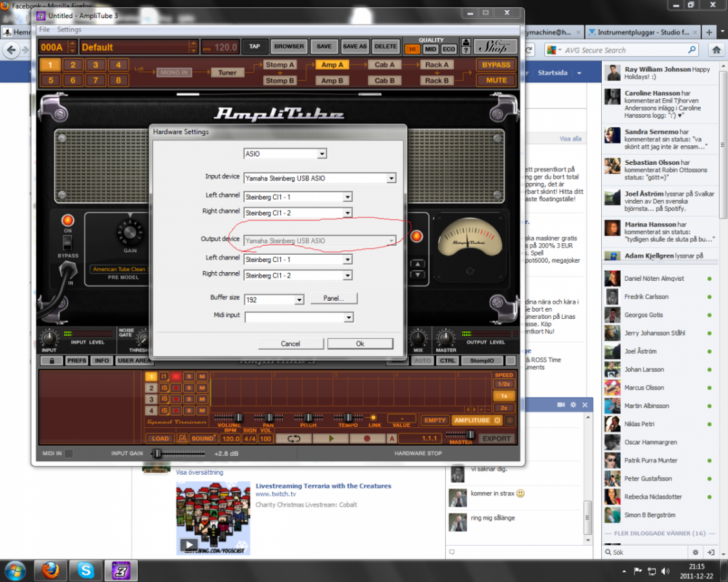The image size is (728, 582).
Task: Open output Right channel dropdown
Action: click(x=347, y=275)
